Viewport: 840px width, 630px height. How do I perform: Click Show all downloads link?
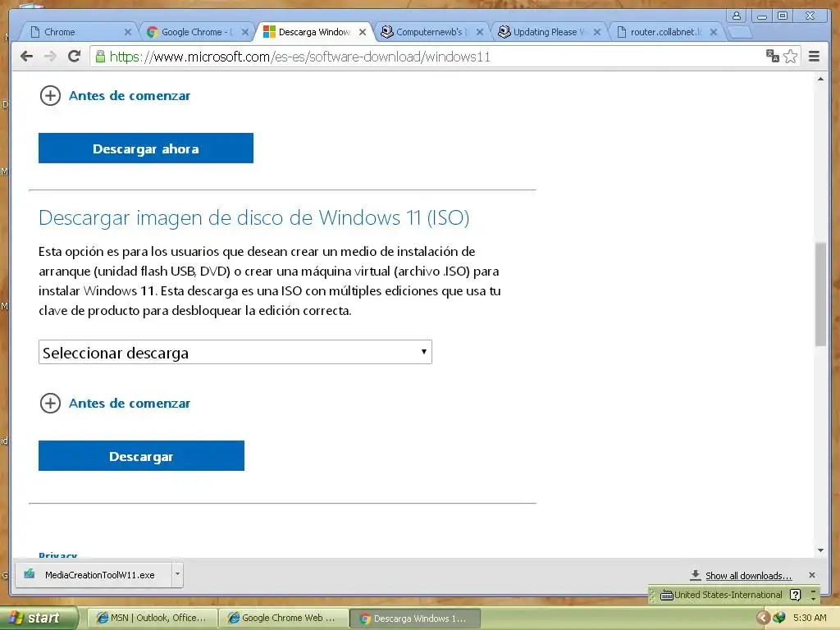748,576
